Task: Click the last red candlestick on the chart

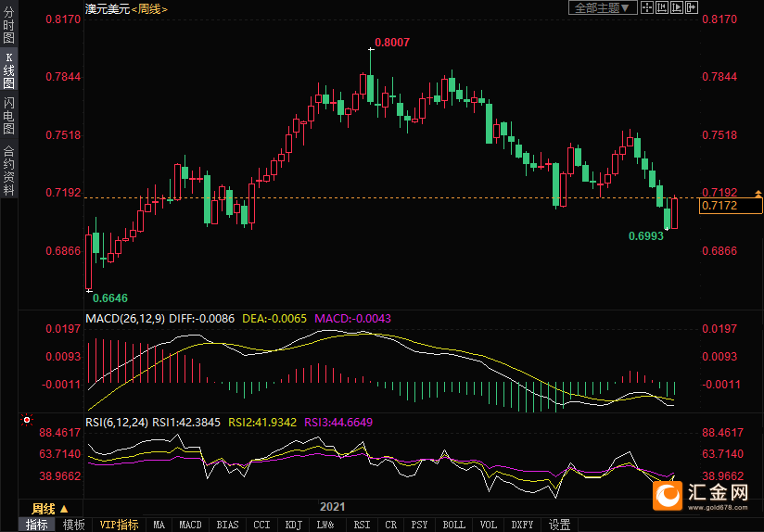Action: [x=674, y=213]
